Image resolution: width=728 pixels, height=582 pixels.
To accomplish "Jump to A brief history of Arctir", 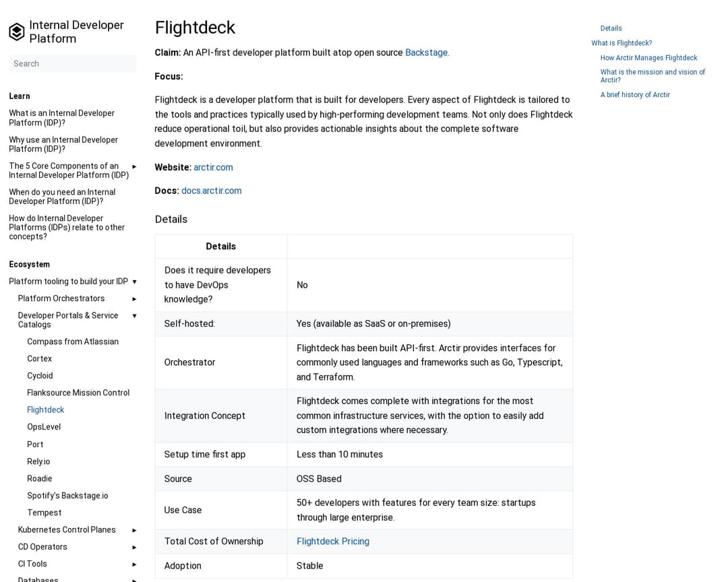I will [x=635, y=95].
